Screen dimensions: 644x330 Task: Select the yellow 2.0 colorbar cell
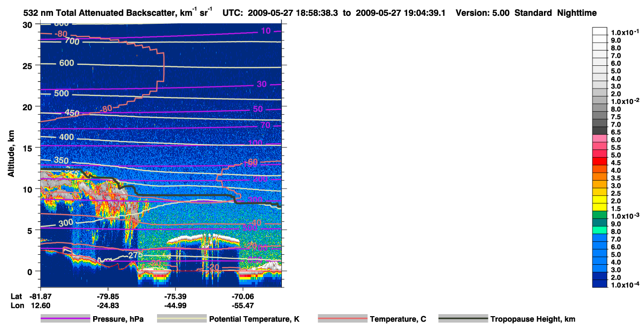600,199
